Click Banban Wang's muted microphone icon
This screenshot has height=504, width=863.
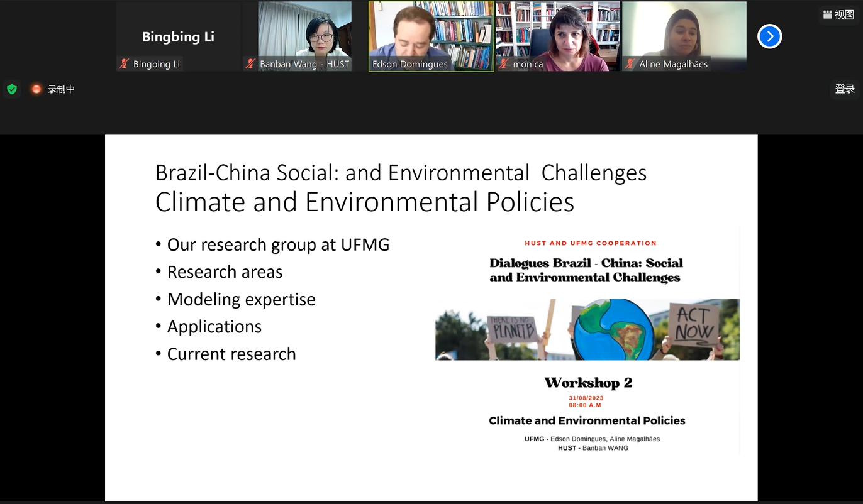click(250, 64)
